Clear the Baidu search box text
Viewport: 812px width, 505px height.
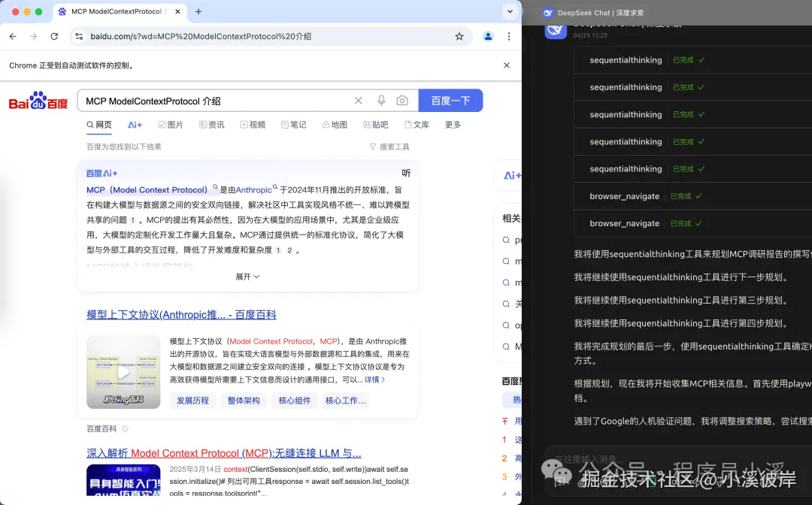tap(359, 101)
